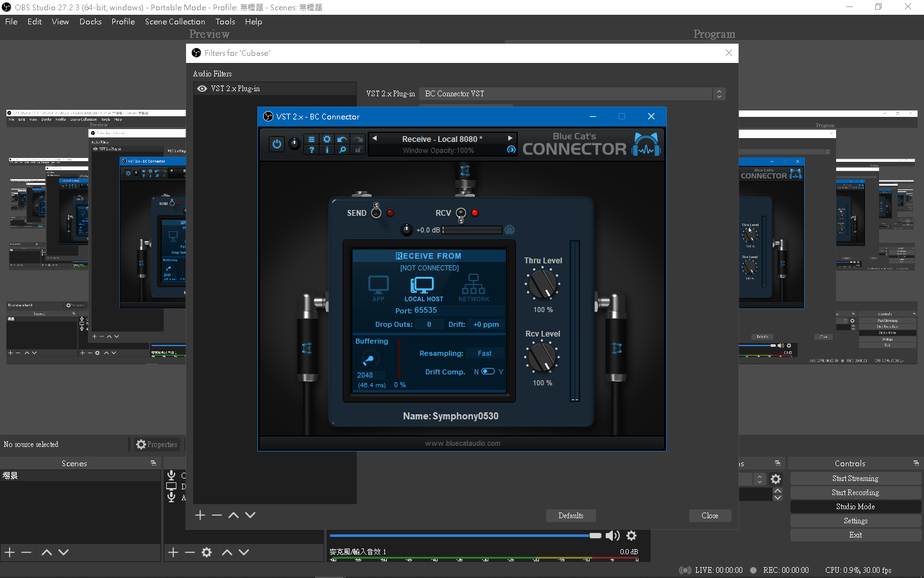Viewport: 924px width, 578px height.
Task: Click the Name field Symphony0530
Action: tap(465, 416)
